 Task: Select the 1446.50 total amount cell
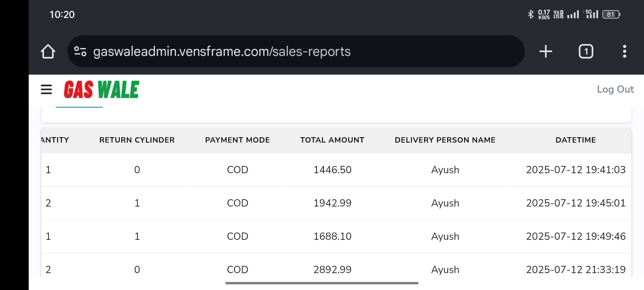[x=332, y=170]
